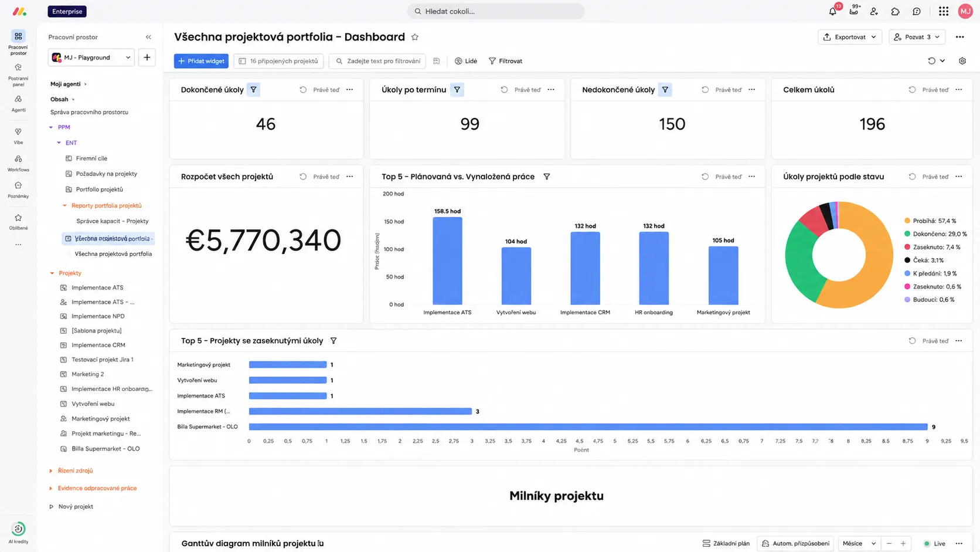The image size is (980, 552).
Task: Open the Měsíce timescale dropdown
Action: [x=859, y=543]
